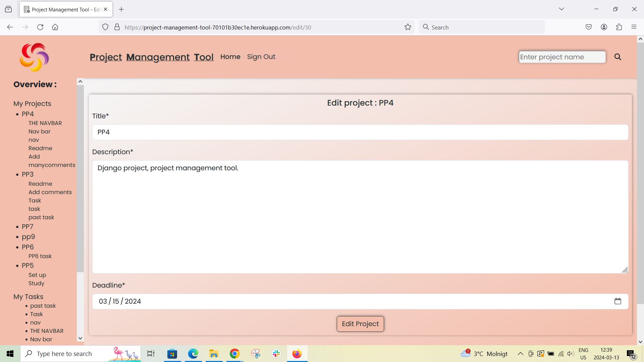Open the browser tab list chevron
This screenshot has width=644, height=362.
click(x=561, y=9)
